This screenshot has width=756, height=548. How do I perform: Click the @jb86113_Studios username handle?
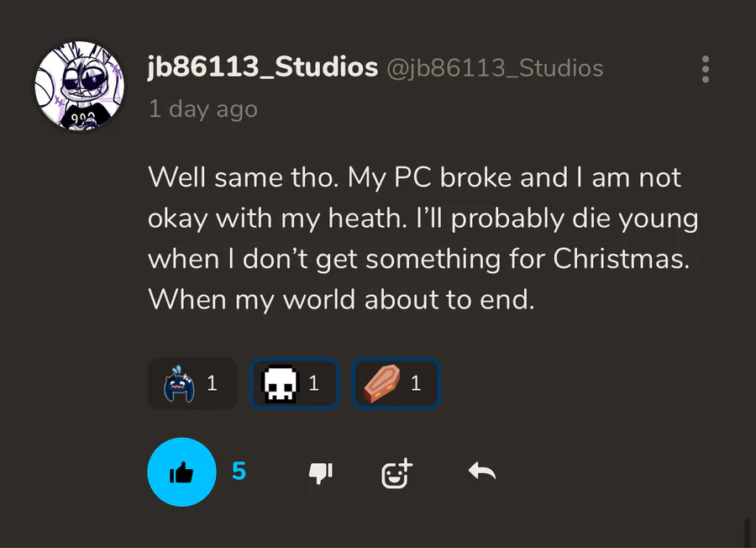pos(494,68)
